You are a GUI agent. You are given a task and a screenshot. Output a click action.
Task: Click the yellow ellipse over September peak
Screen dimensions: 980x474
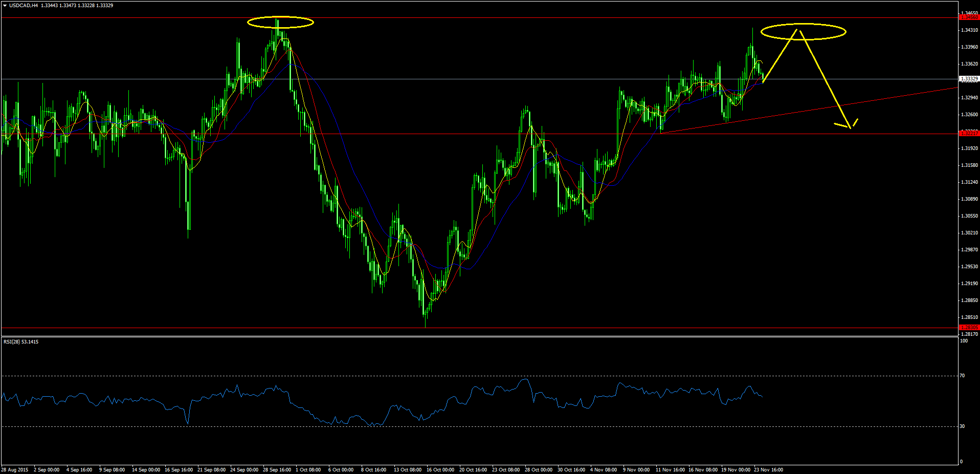[280, 21]
